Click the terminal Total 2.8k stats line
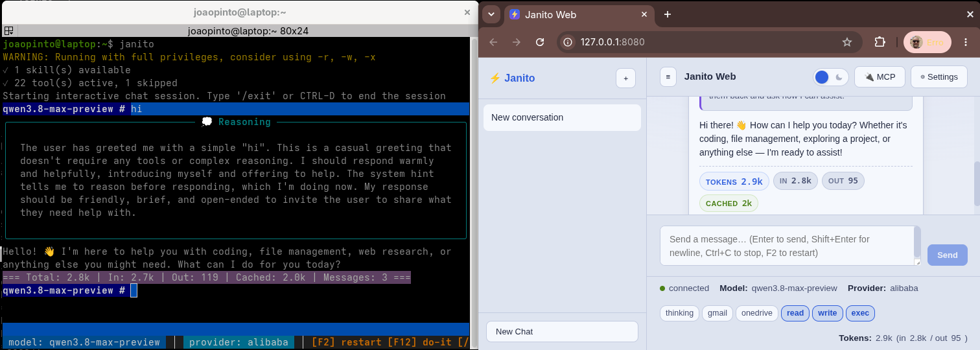980x350 pixels. [207, 277]
